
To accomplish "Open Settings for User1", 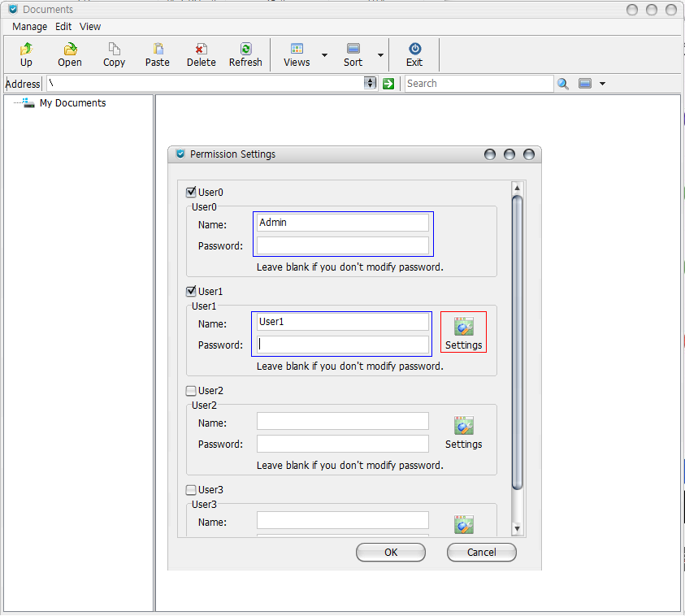I will [x=463, y=333].
